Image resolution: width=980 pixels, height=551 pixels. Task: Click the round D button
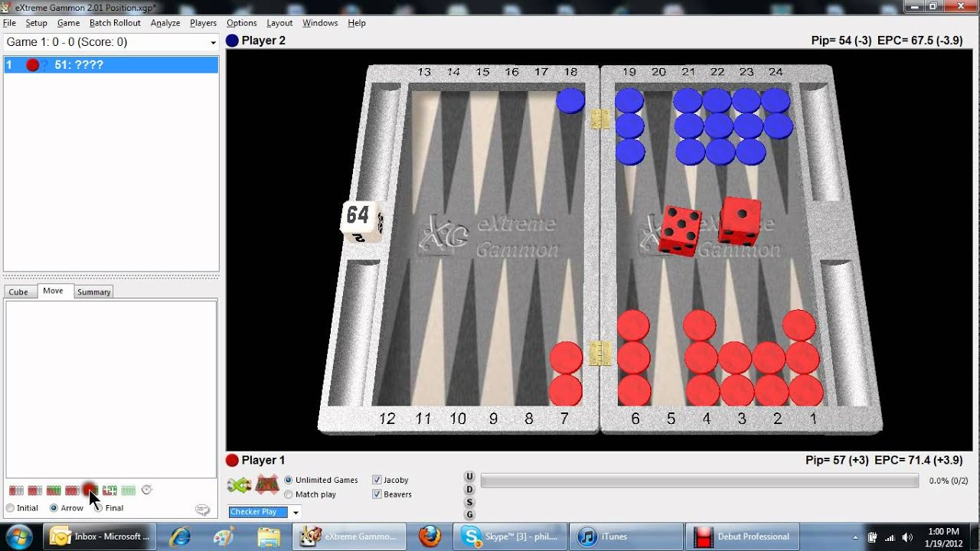tap(470, 490)
